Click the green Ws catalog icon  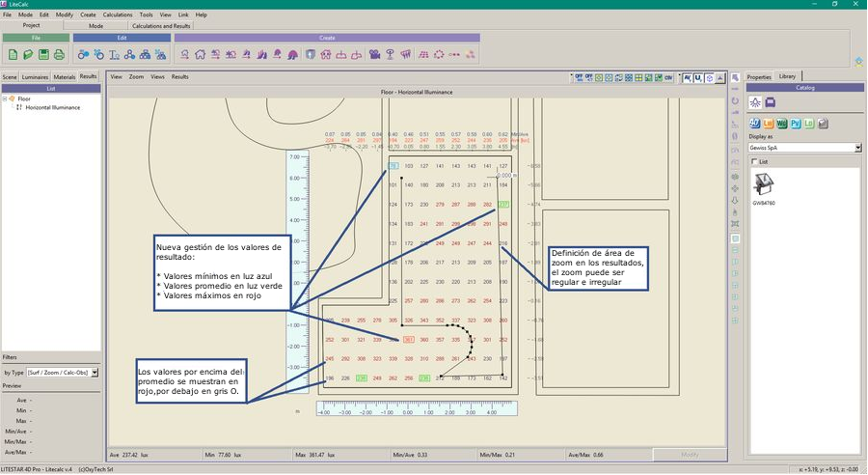click(x=782, y=123)
